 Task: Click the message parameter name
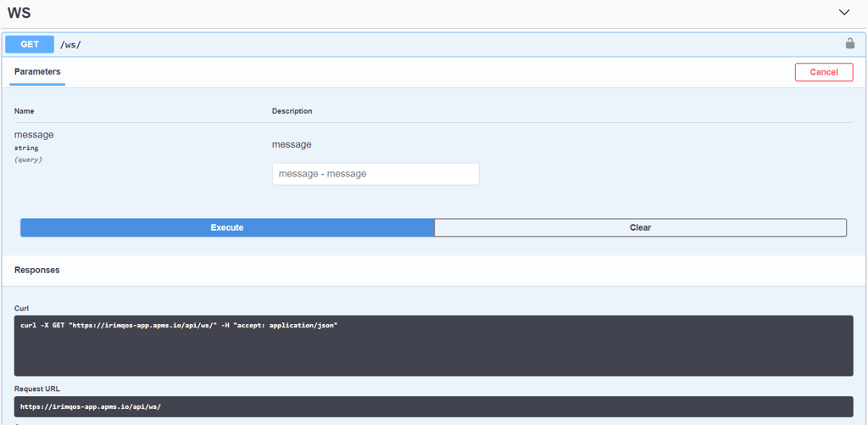tap(34, 135)
